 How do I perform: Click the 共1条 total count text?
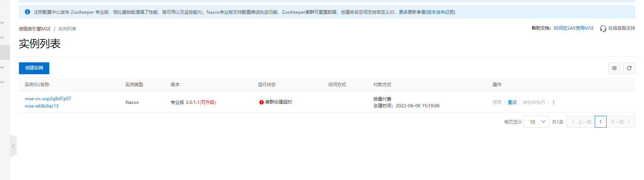click(558, 122)
